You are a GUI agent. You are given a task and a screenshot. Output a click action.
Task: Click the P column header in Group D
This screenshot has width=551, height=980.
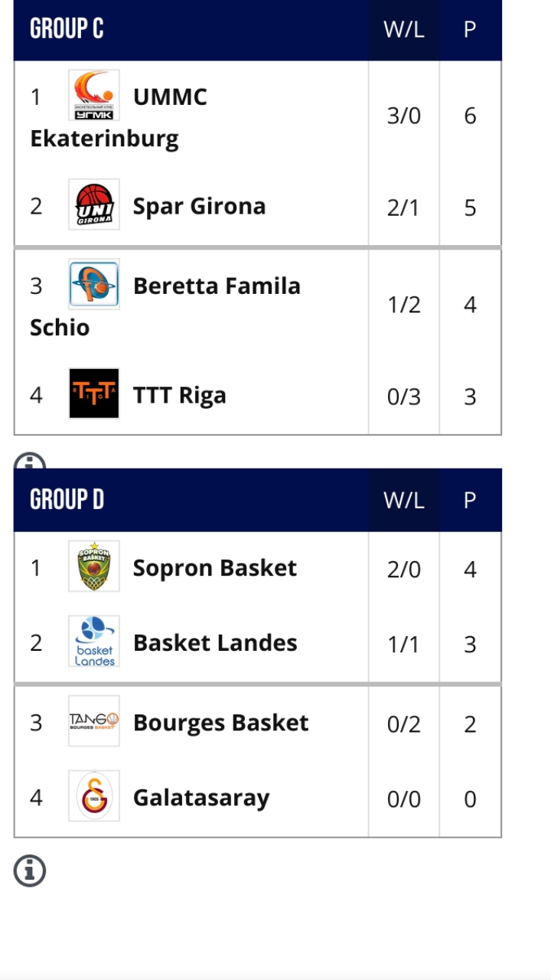[x=470, y=500]
